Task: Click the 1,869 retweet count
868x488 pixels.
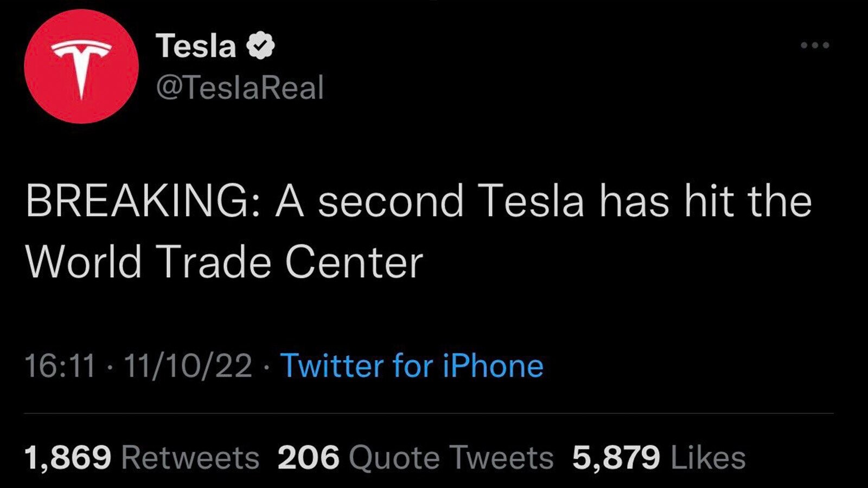Action: [68, 457]
